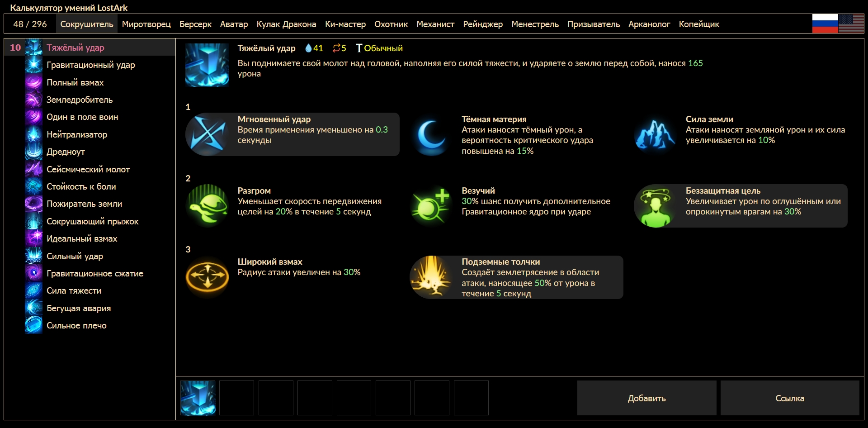868x428 pixels.
Task: Select Тяжёлый удар in the skill list
Action: coord(90,48)
